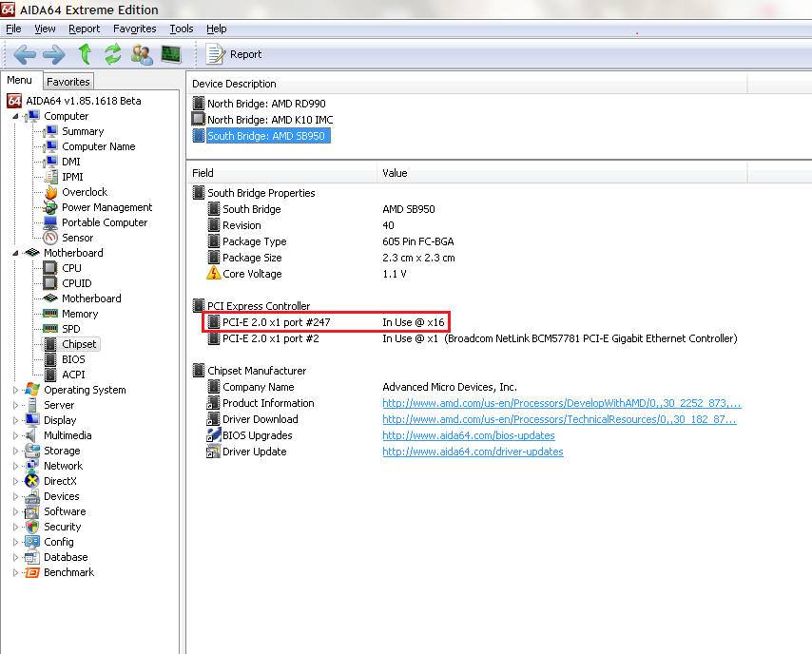
Task: Select the Power Management icon
Action: (x=50, y=207)
